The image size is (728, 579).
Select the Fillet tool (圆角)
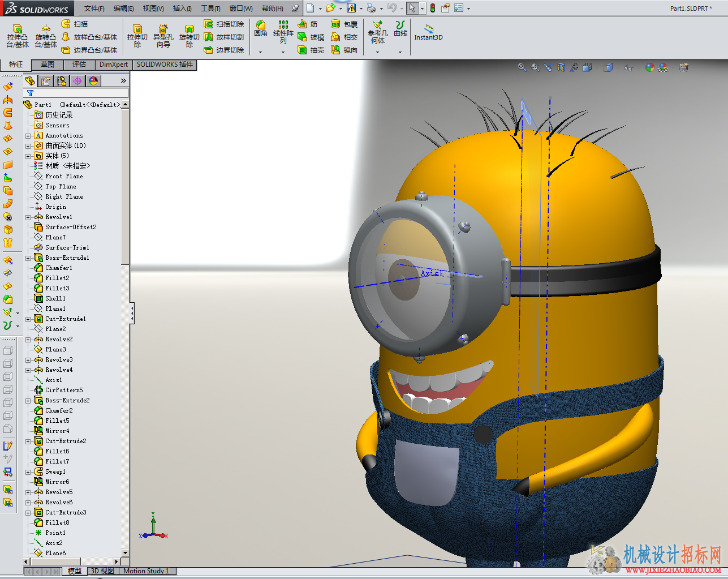(261, 29)
